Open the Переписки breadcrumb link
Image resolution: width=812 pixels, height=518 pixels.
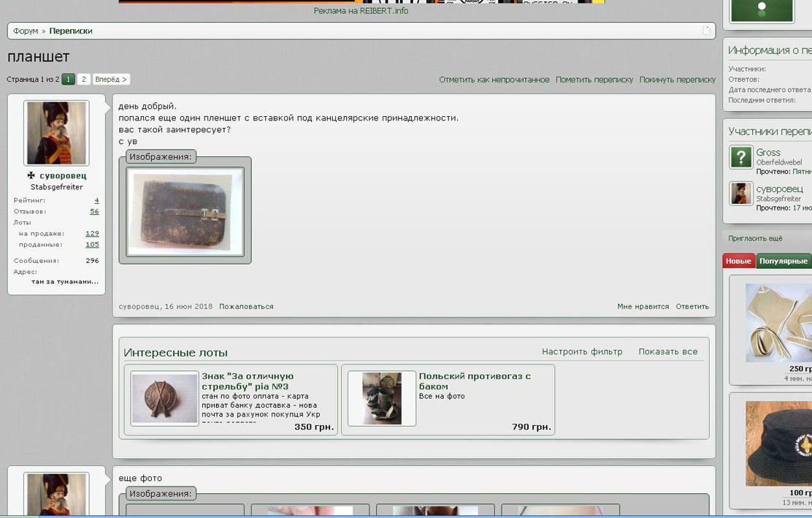(71, 31)
